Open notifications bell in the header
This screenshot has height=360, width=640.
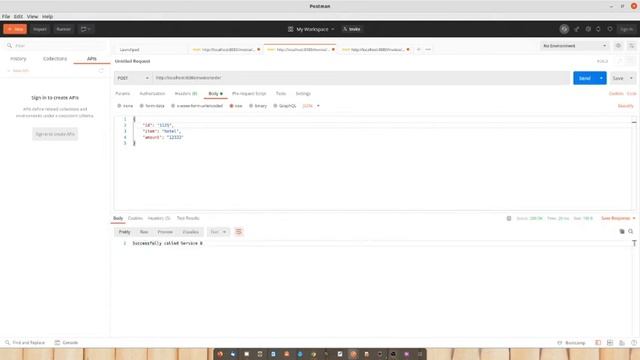[x=598, y=29]
